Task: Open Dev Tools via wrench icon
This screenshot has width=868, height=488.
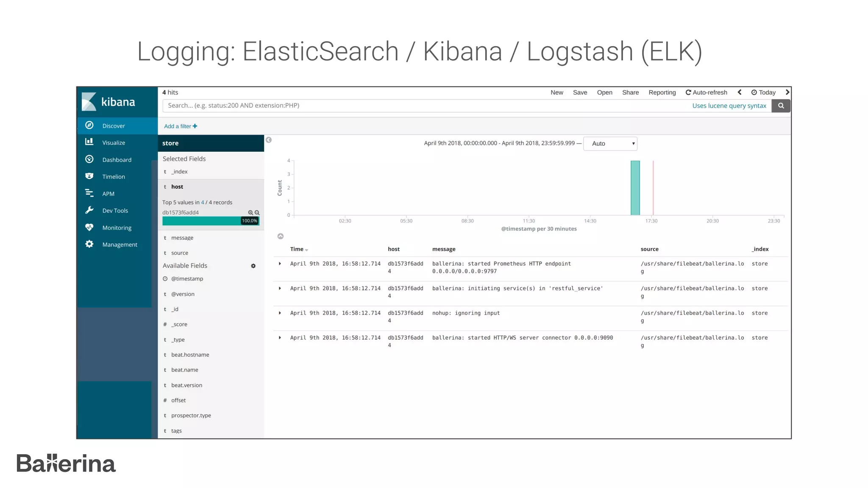Action: coord(89,210)
